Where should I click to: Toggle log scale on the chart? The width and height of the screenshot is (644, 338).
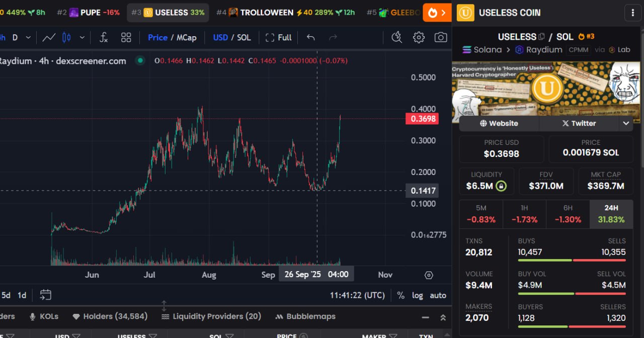[417, 295]
